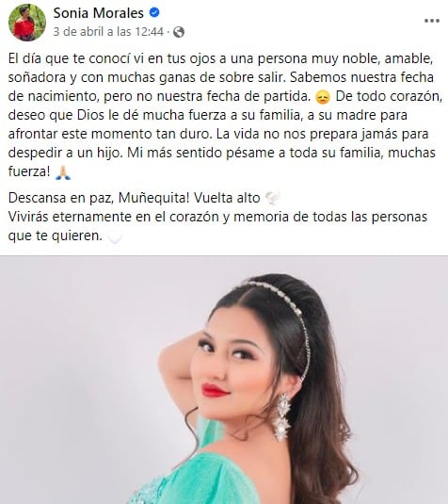Open the '3 de abril a las 12:44' timestamp

[x=108, y=32]
